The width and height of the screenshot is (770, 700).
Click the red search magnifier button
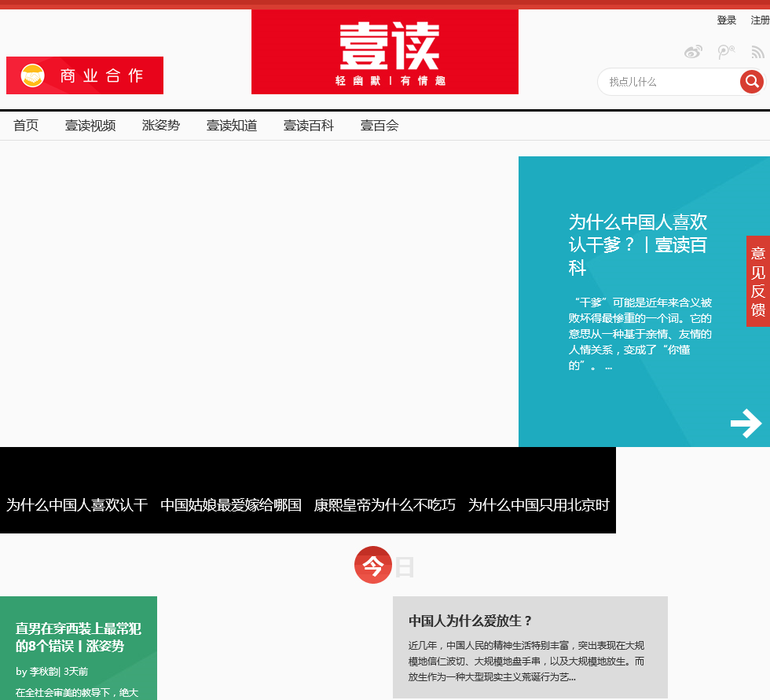[752, 82]
